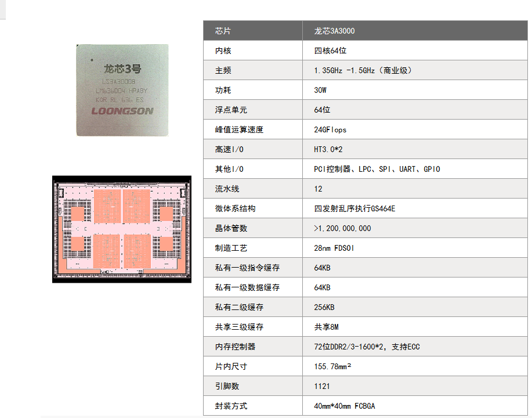
Task: Select the '>1,200,000,000' transistor count
Action: click(x=342, y=228)
